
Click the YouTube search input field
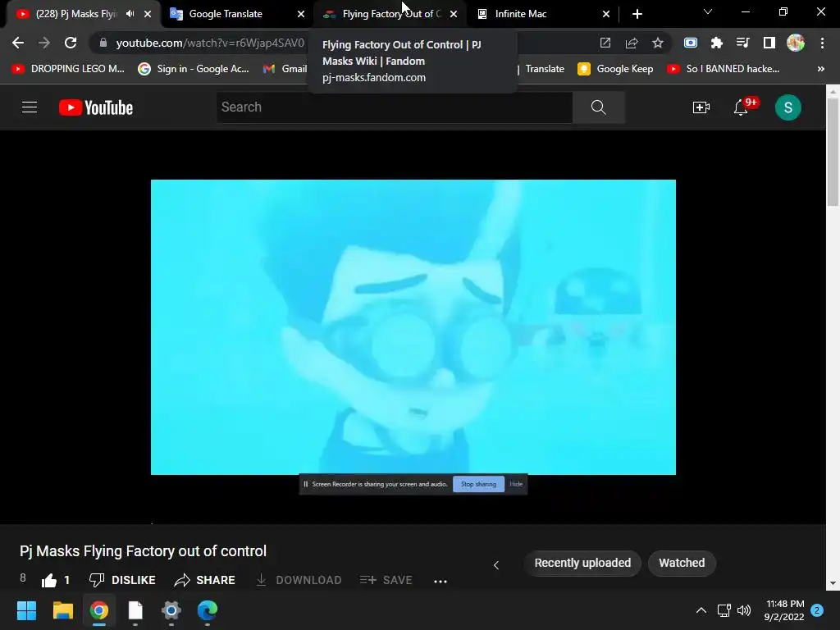click(x=395, y=107)
